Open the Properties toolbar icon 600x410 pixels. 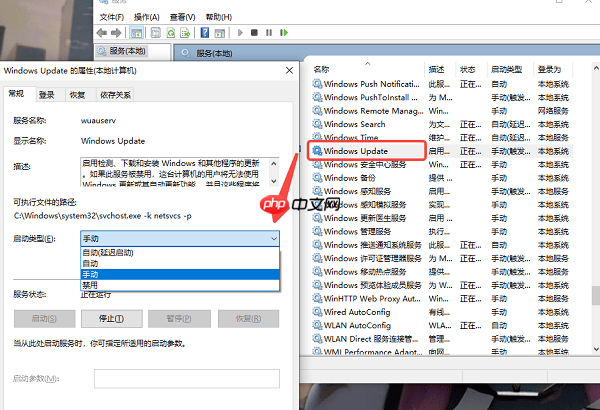point(156,33)
